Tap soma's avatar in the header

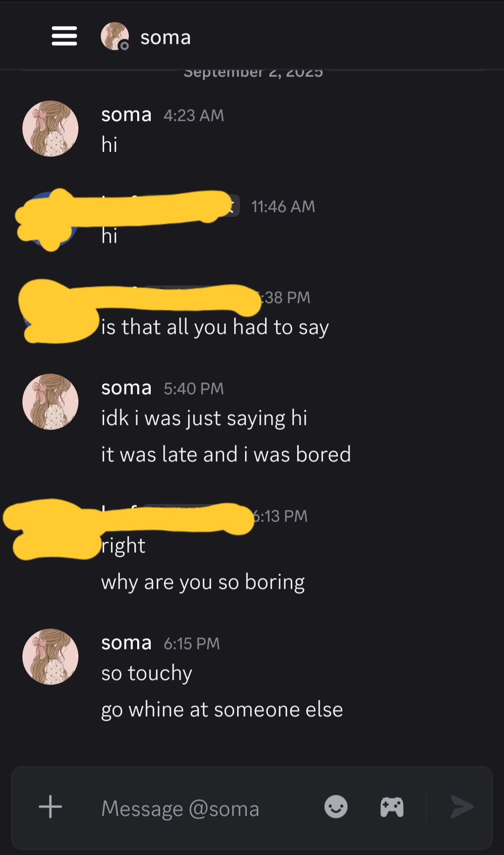click(115, 36)
